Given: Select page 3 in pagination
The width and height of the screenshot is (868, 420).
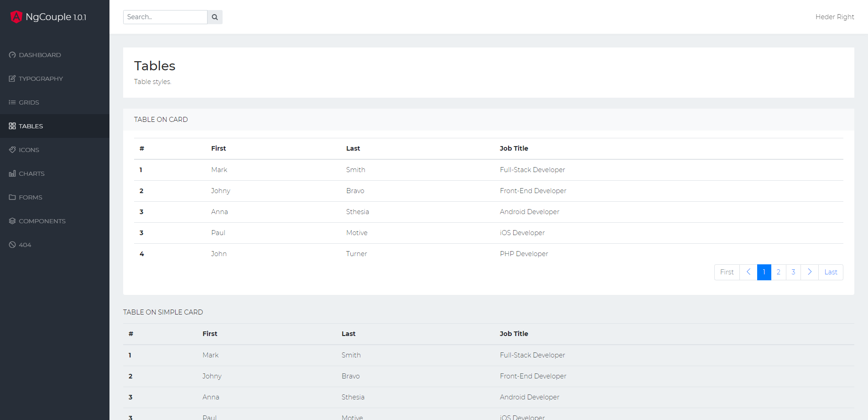Looking at the screenshot, I should click(793, 272).
